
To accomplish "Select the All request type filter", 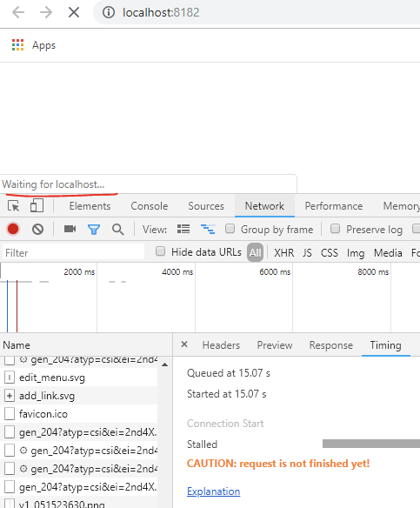I will [255, 252].
